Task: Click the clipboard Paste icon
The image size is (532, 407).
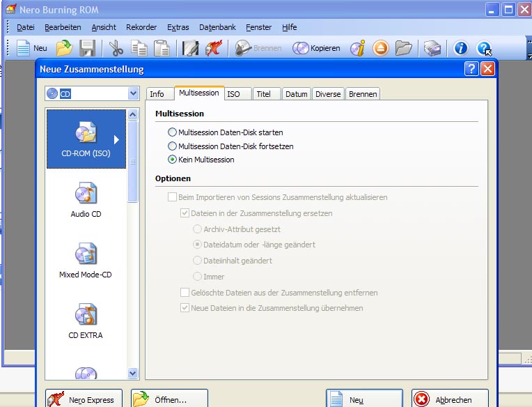Action: pyautogui.click(x=162, y=48)
